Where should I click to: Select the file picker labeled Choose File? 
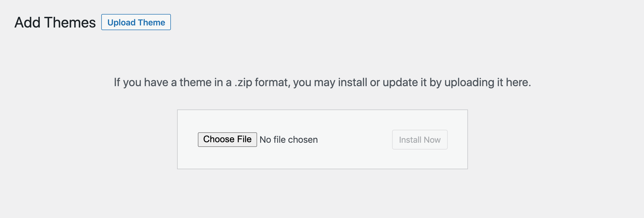pyautogui.click(x=227, y=139)
